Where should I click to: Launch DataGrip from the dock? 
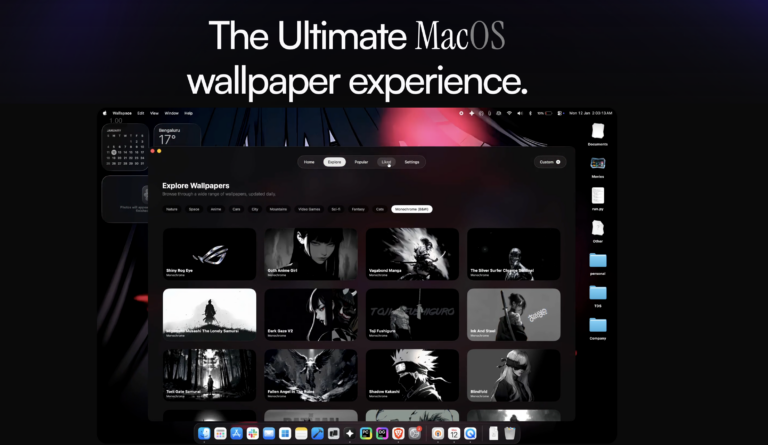coord(382,433)
